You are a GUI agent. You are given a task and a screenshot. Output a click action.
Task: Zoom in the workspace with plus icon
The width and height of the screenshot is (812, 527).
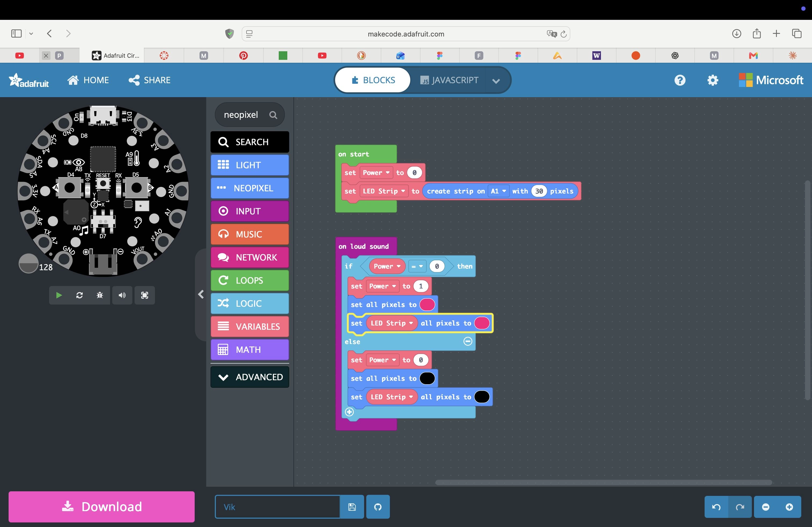(789, 507)
